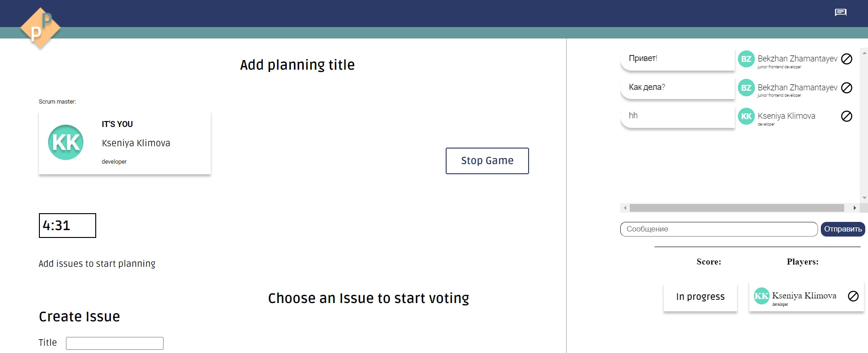Send message with Отправить button
868x353 pixels.
(843, 229)
